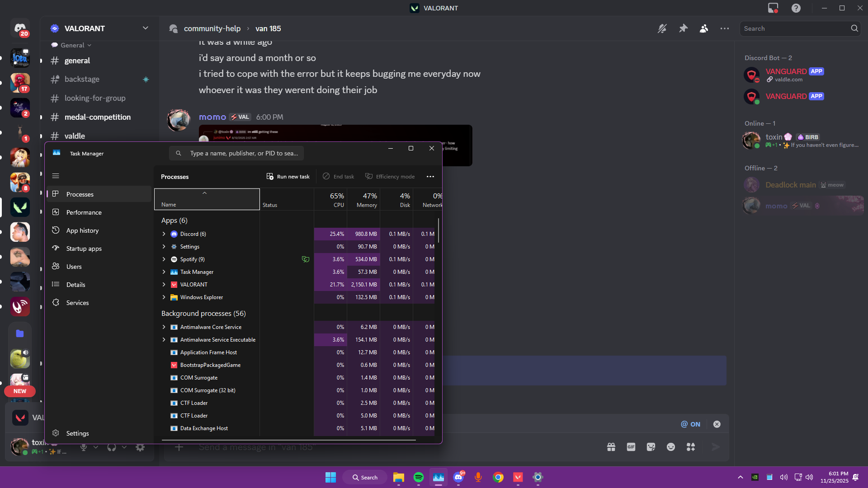Open the emoji picker icon
Screen dimensions: 868x488
tap(671, 447)
